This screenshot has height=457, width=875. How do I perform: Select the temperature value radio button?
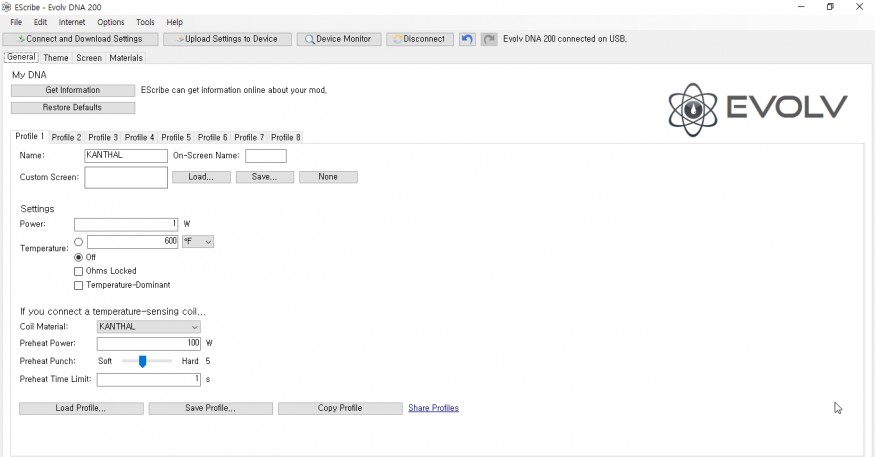pos(79,242)
